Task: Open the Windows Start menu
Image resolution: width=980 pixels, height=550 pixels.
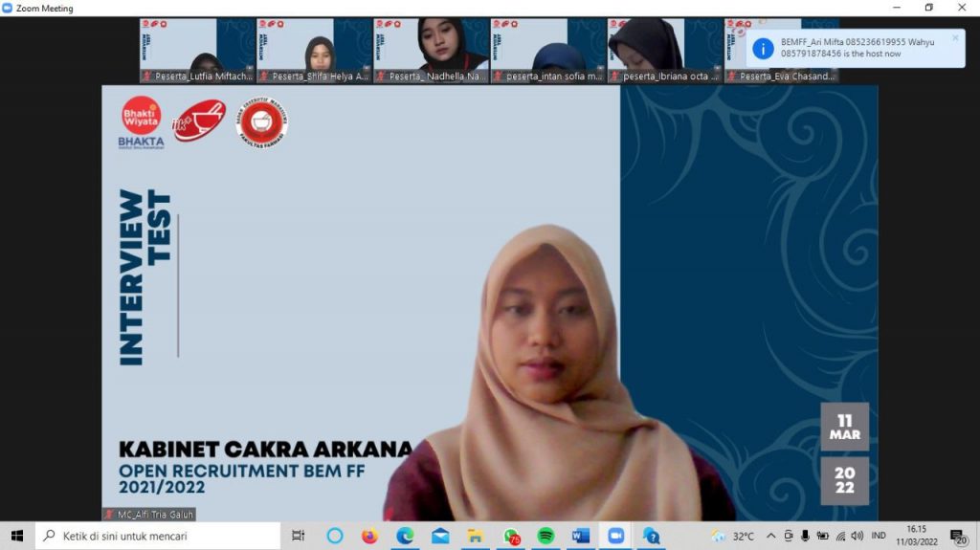Action: click(16, 536)
